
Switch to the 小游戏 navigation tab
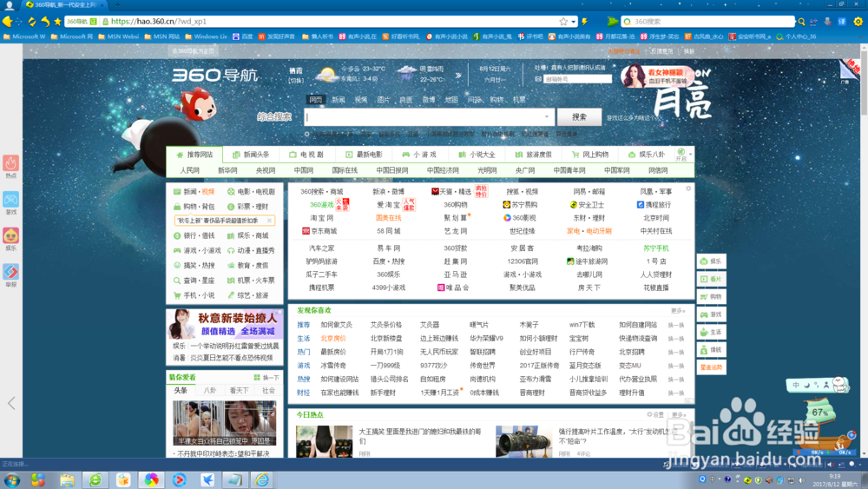pyautogui.click(x=419, y=155)
